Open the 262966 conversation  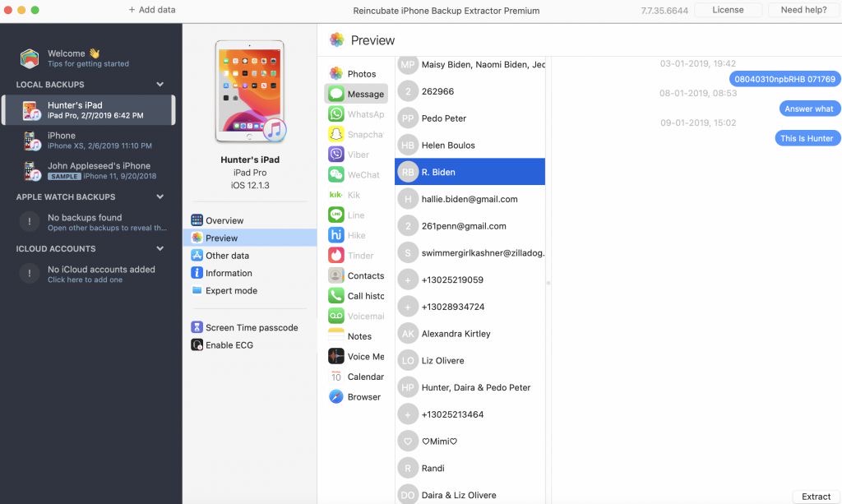click(470, 91)
